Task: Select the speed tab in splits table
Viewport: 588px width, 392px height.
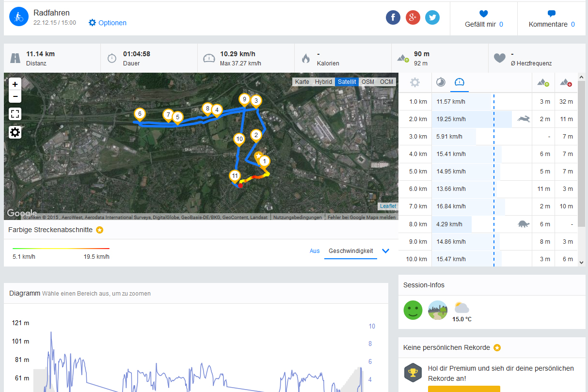Action: click(459, 82)
